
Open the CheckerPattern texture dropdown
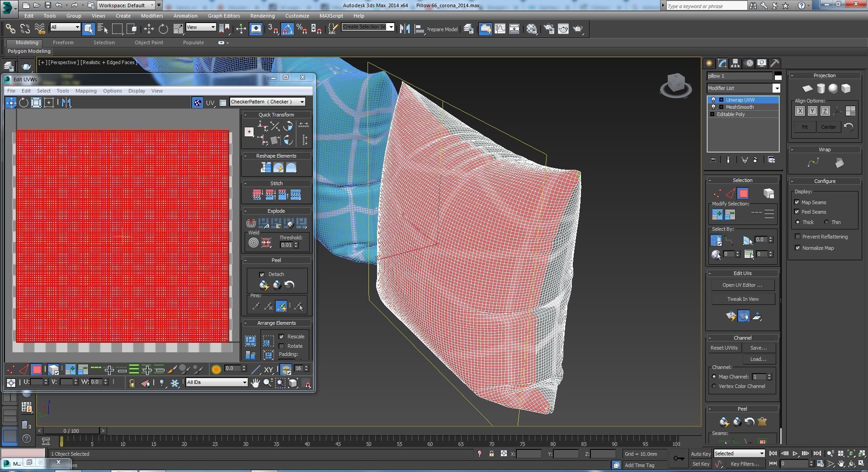pos(267,102)
